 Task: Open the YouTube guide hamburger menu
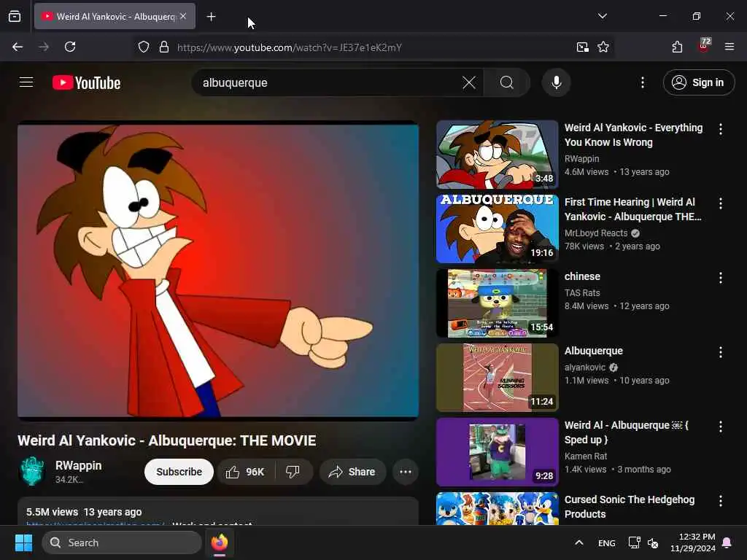click(26, 82)
